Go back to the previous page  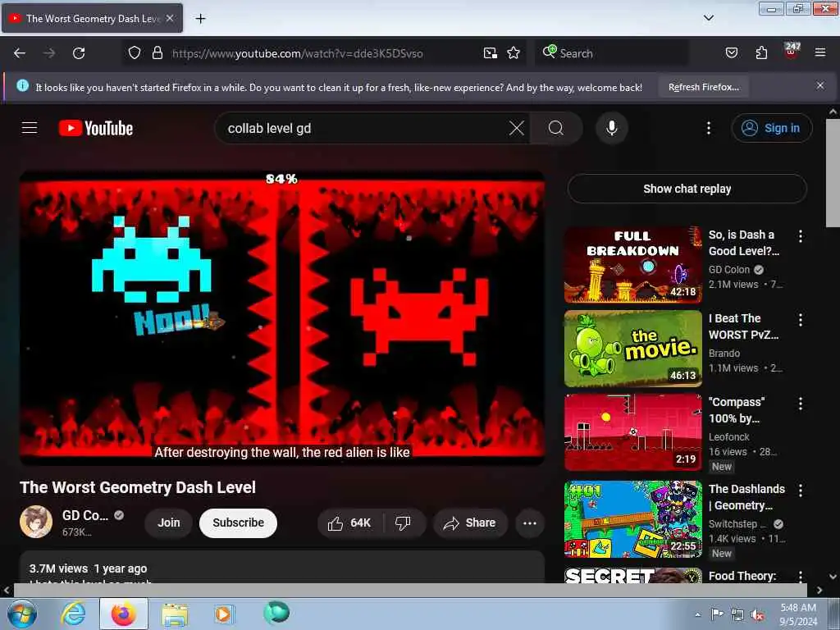(20, 53)
